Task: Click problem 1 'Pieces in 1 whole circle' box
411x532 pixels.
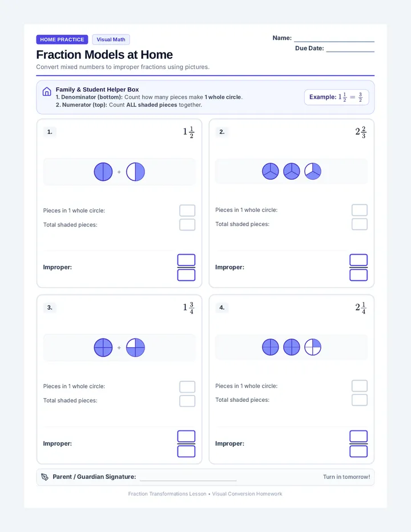Action: (187, 211)
